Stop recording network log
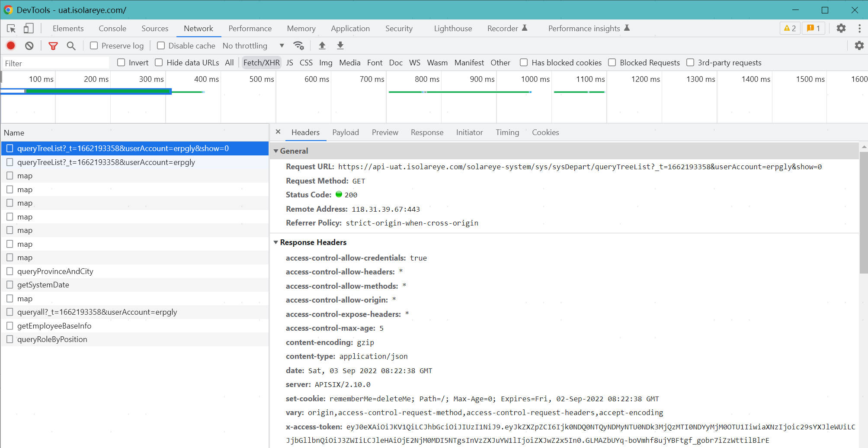The width and height of the screenshot is (868, 448). click(11, 45)
